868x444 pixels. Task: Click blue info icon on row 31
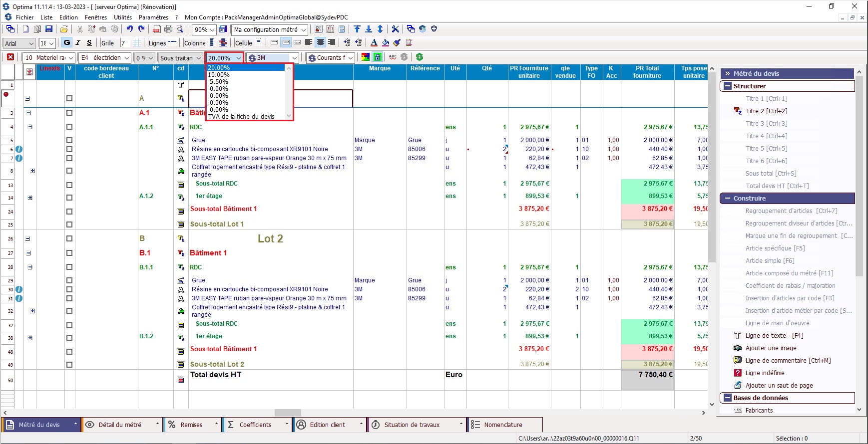[19, 298]
